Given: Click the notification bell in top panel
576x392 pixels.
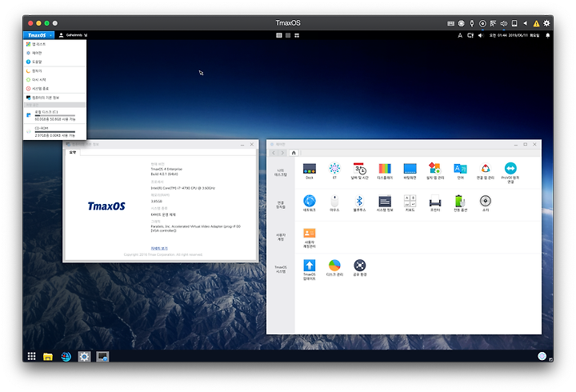Looking at the screenshot, I should click(548, 35).
